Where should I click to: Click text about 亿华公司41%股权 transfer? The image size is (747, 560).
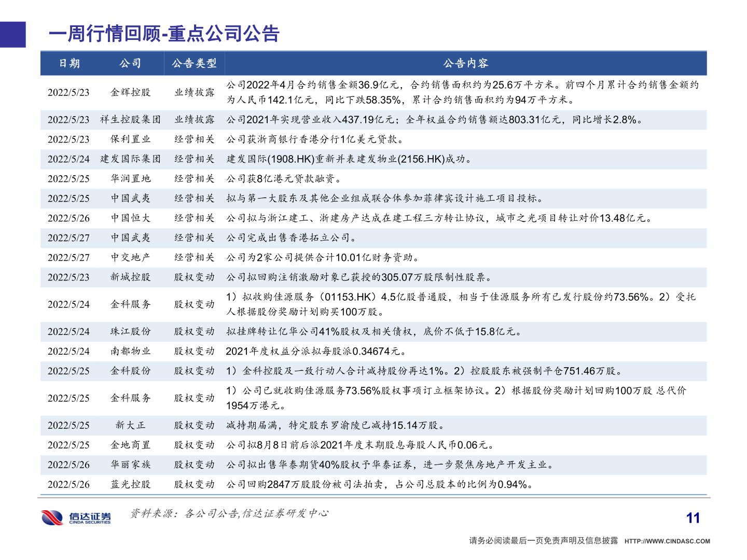375,332
